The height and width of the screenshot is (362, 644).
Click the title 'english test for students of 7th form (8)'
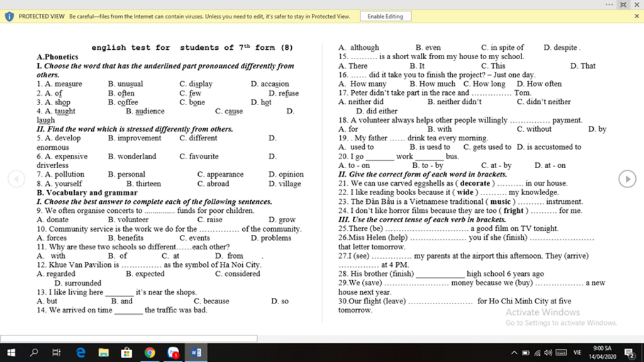(x=192, y=47)
